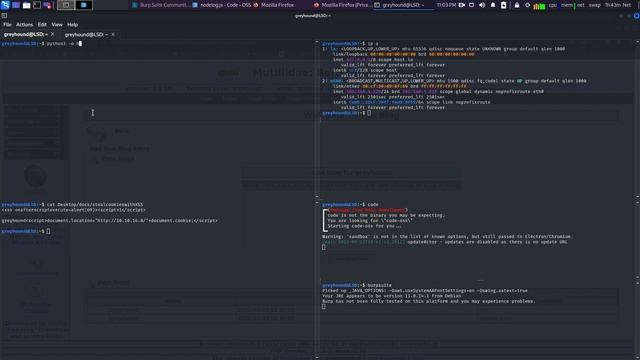The width and height of the screenshot is (640, 360).
Task: Open the Kali applications menu icon
Action: tap(5, 5)
